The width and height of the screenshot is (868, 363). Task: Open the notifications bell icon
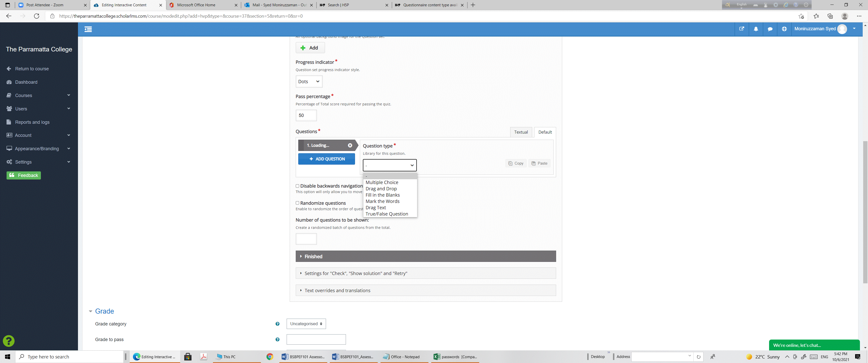(x=756, y=29)
